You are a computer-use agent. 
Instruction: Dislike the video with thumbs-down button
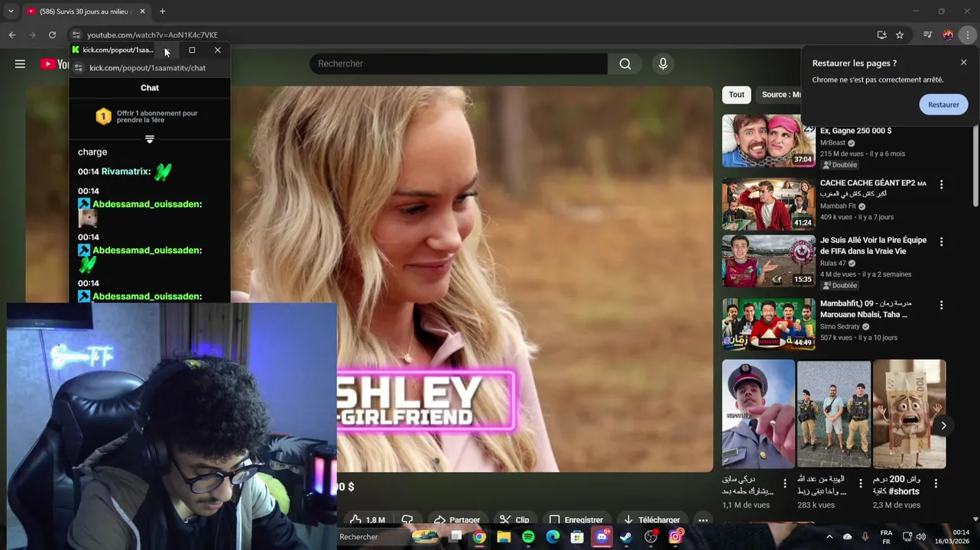point(407,519)
